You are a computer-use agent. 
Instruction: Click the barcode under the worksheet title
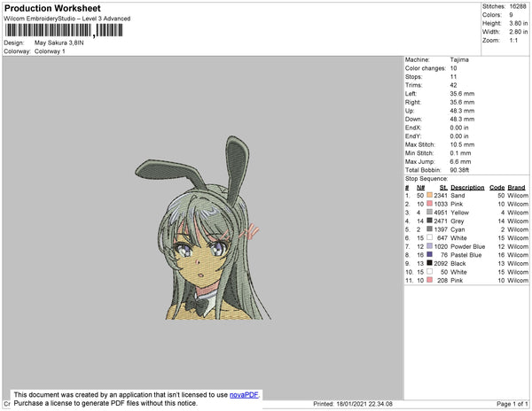point(64,30)
